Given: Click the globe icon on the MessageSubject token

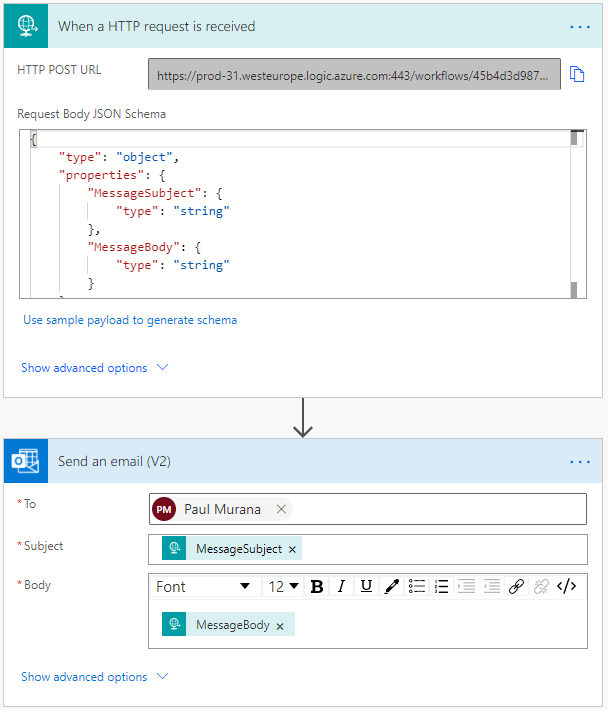Looking at the screenshot, I should [x=174, y=548].
